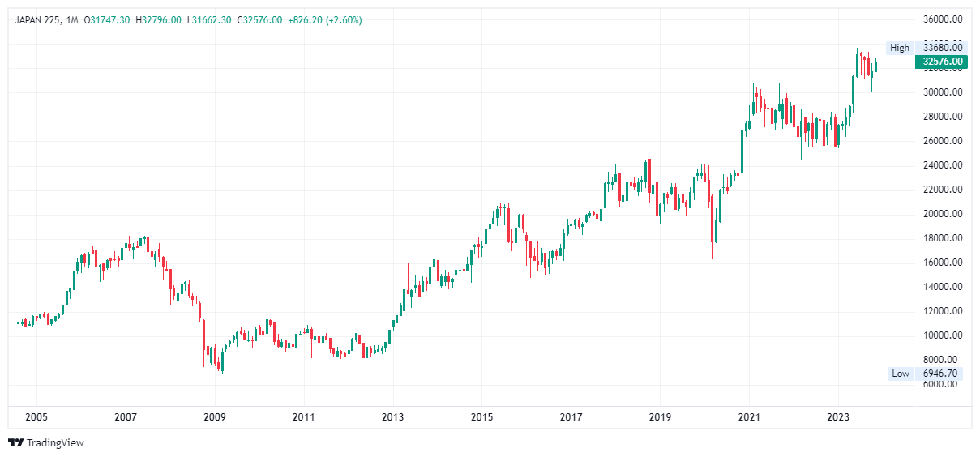This screenshot has height=457, width=980.
Task: Click the 2009 label on time axis
Action: (215, 416)
